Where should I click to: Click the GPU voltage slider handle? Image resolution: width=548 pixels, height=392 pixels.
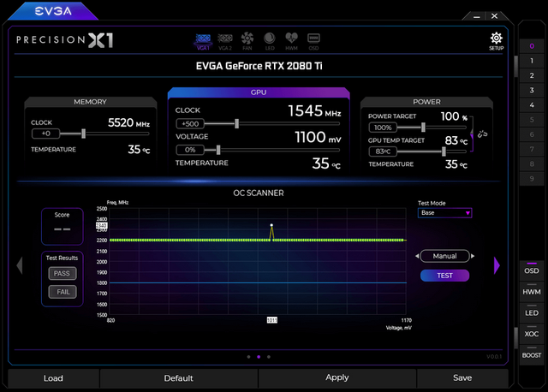[218, 150]
